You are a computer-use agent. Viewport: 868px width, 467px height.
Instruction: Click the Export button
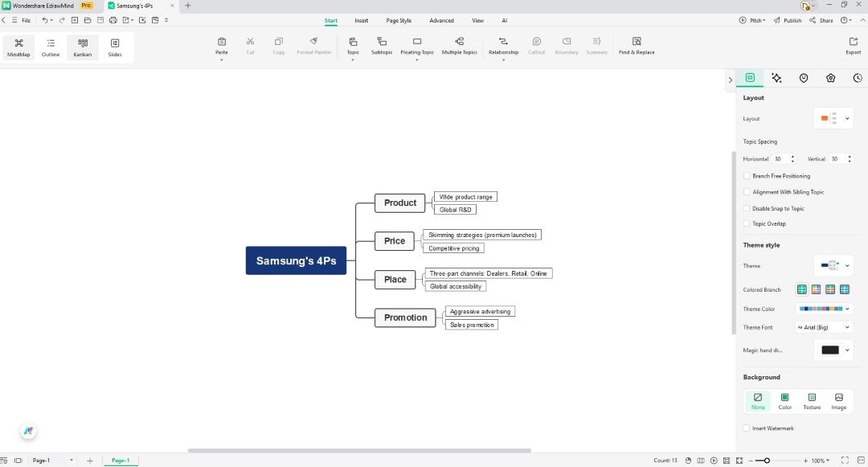pos(853,46)
